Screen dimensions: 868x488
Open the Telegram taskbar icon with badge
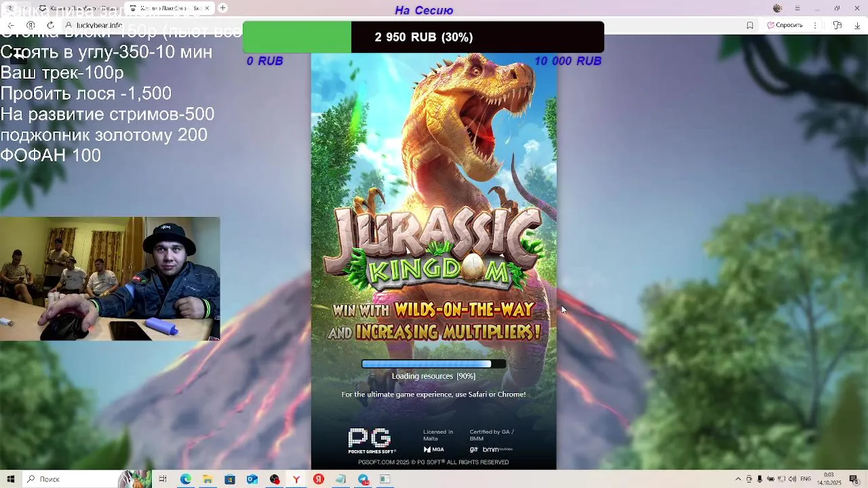pyautogui.click(x=363, y=479)
